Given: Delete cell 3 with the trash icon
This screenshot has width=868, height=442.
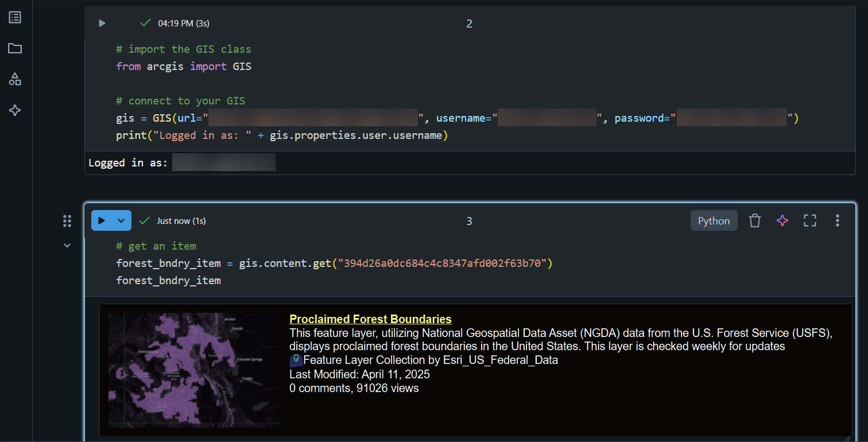Looking at the screenshot, I should click(x=755, y=221).
